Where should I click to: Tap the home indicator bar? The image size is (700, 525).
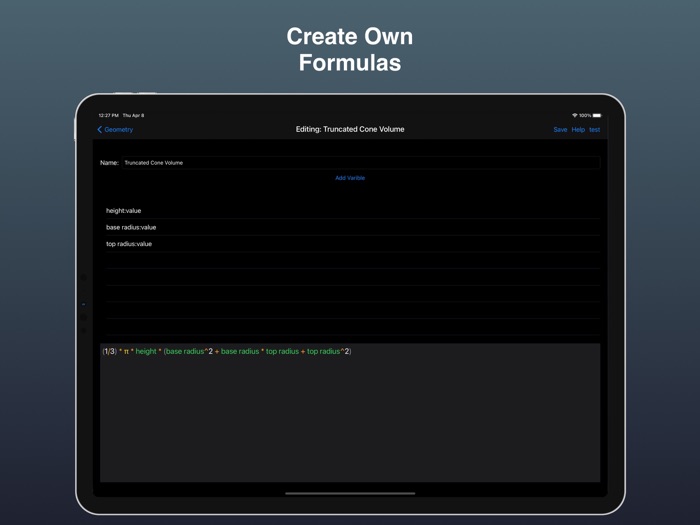click(x=350, y=493)
